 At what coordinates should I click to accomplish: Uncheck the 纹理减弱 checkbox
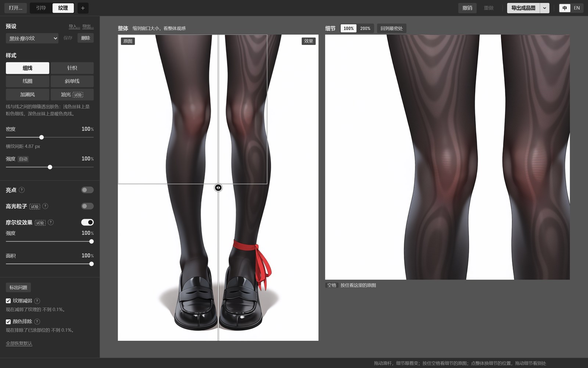pos(8,301)
